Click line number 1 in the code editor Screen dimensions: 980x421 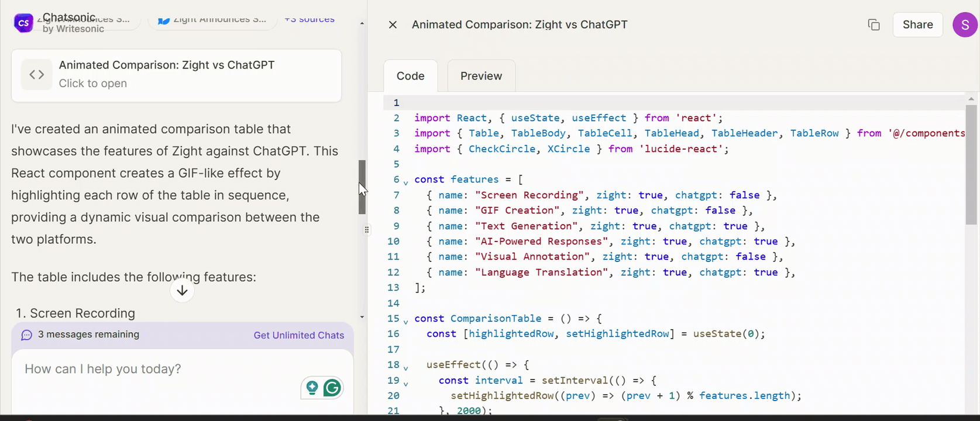pyautogui.click(x=396, y=103)
